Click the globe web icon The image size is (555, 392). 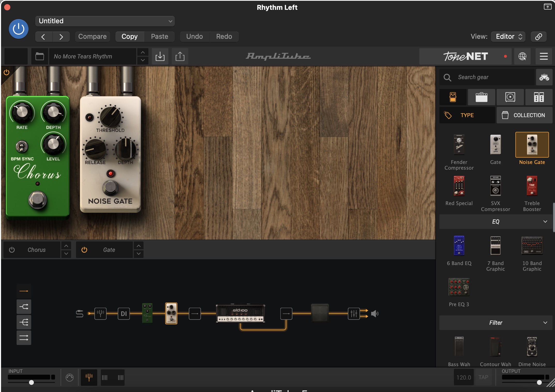pos(522,56)
